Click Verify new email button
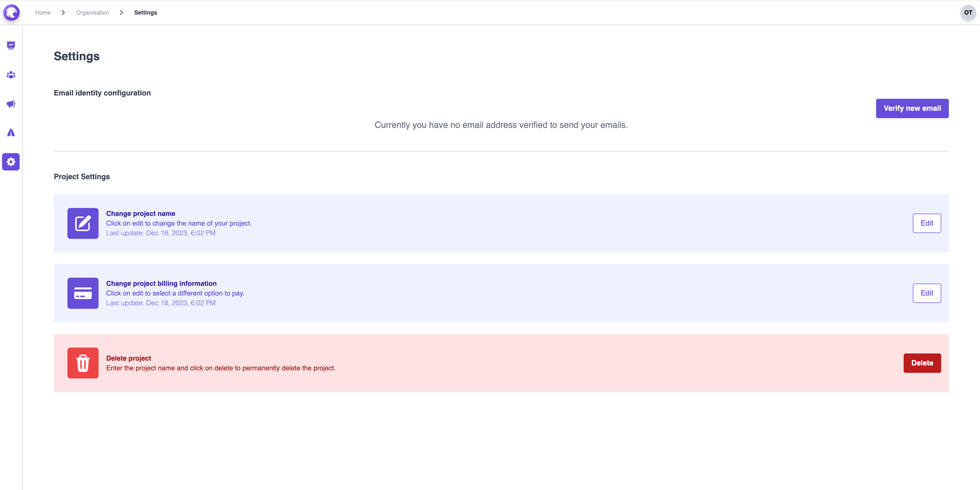 (x=912, y=108)
